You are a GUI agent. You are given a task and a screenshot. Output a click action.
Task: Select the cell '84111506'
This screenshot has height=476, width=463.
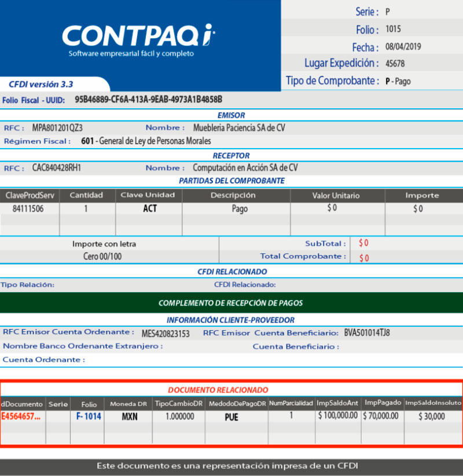click(x=28, y=209)
